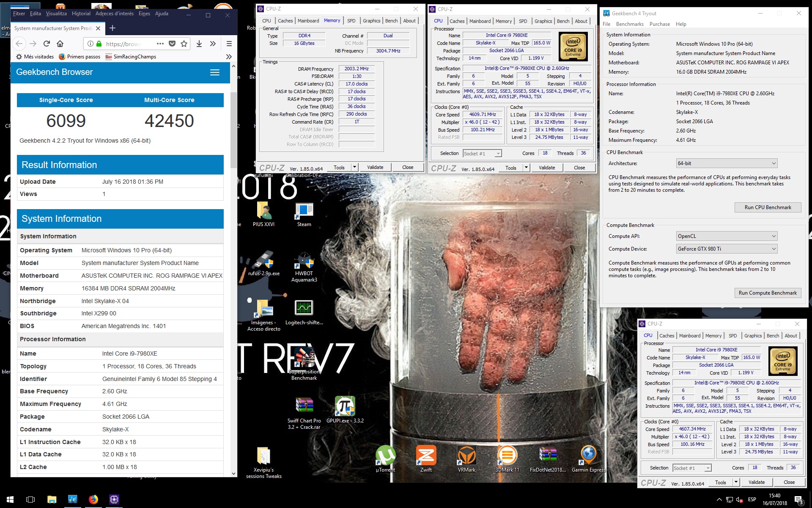Image resolution: width=812 pixels, height=508 pixels.
Task: Launch VRMark desktop shortcut
Action: [466, 459]
